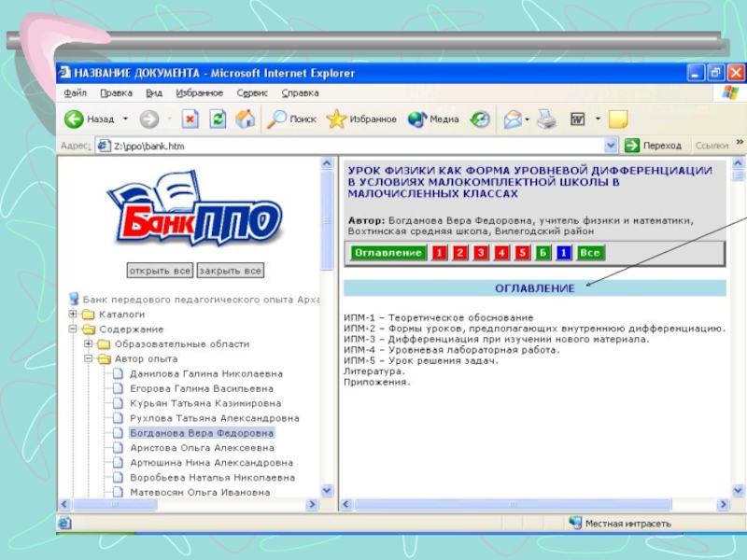The image size is (747, 560).
Task: Open the Избранное menu
Action: [199, 92]
